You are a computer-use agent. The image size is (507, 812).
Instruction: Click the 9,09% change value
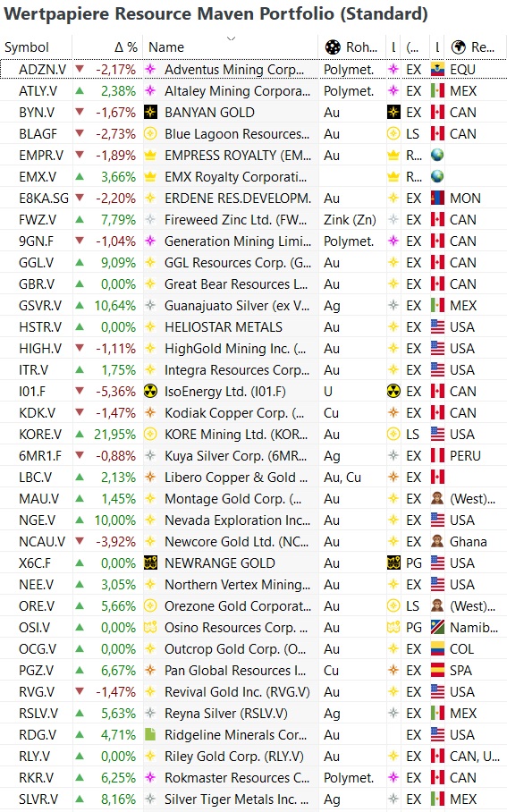click(x=118, y=263)
